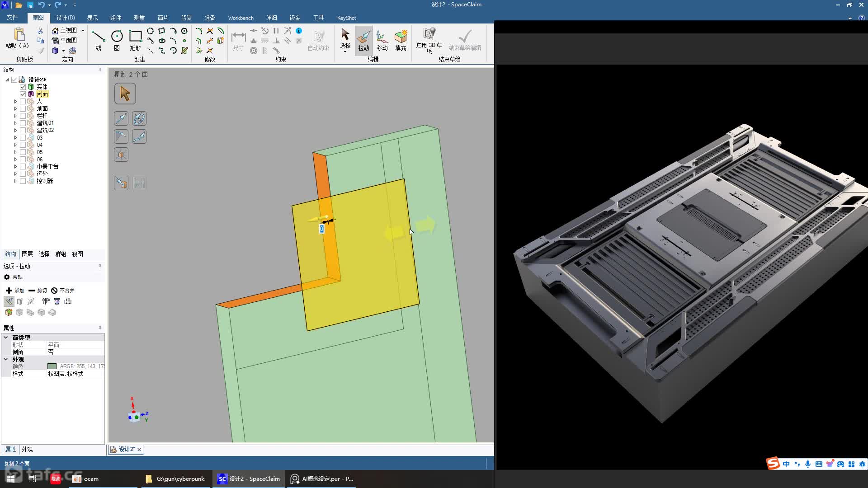Viewport: 868px width, 488px height.
Task: Click the scale weight icon in pull options
Action: 57,301
